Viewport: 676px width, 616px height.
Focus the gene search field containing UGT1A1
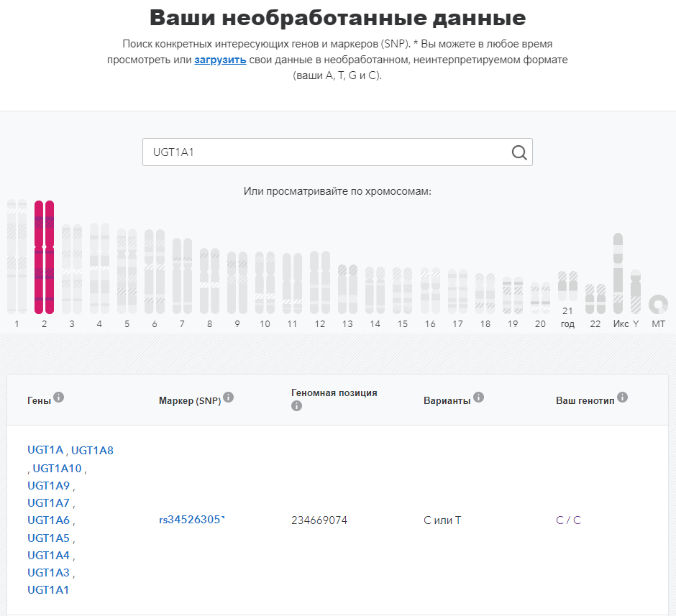point(337,152)
